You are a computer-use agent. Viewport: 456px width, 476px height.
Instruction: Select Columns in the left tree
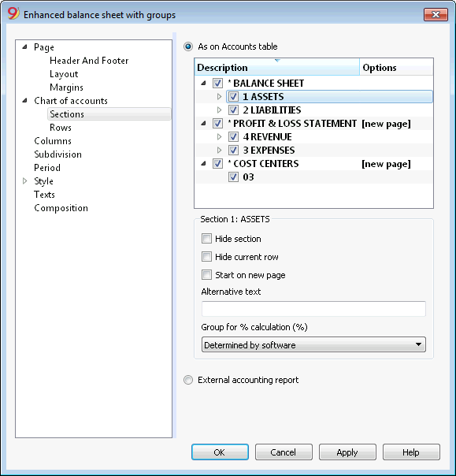[53, 141]
